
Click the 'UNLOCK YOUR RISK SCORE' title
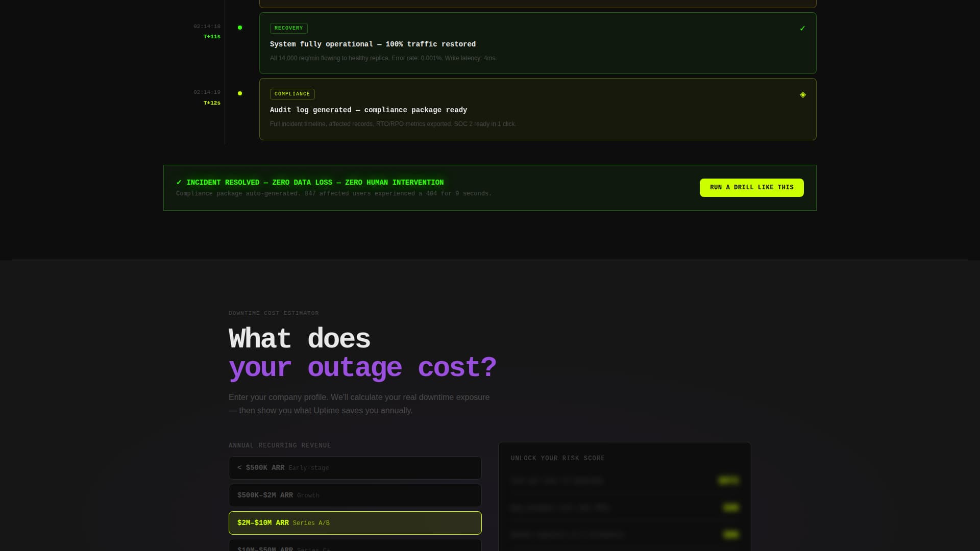558,459
